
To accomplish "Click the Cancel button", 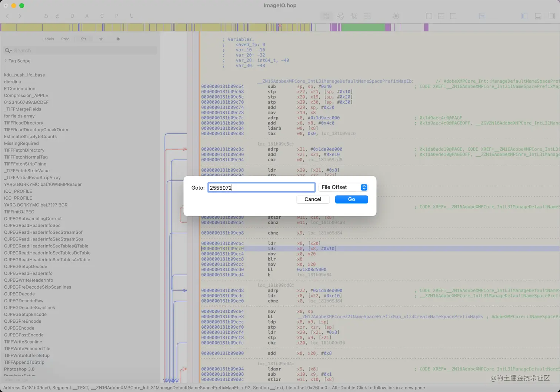I will click(x=313, y=199).
